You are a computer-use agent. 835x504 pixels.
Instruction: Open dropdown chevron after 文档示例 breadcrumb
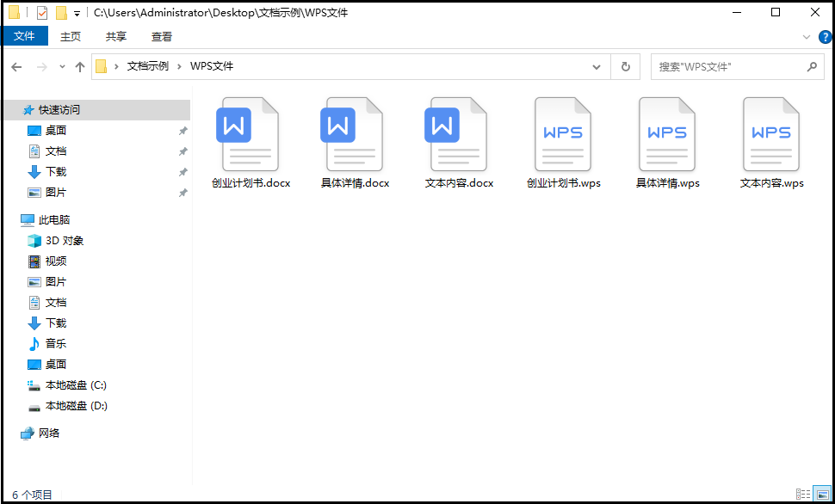(179, 66)
